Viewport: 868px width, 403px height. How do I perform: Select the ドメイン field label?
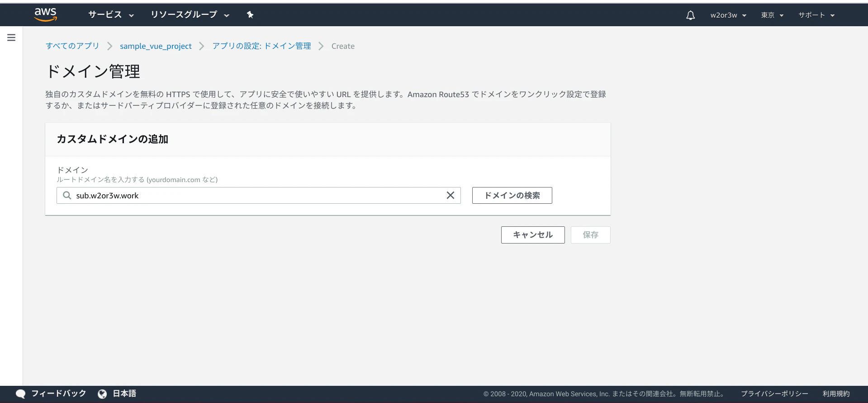click(72, 170)
